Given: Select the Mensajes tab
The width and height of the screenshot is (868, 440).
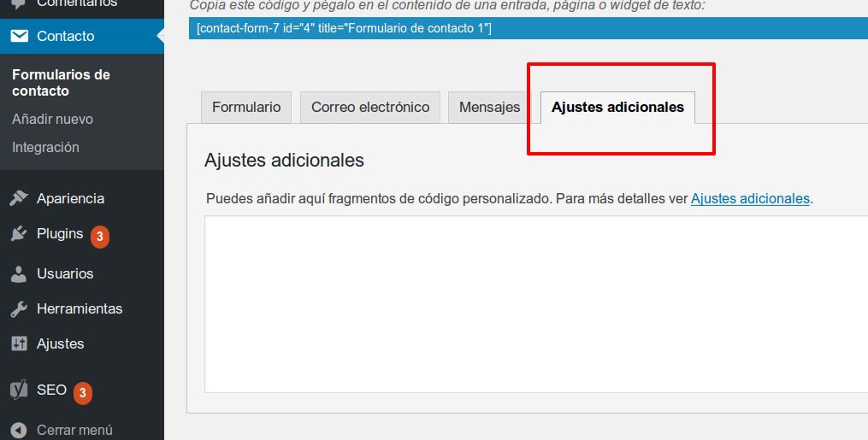Looking at the screenshot, I should (x=489, y=108).
